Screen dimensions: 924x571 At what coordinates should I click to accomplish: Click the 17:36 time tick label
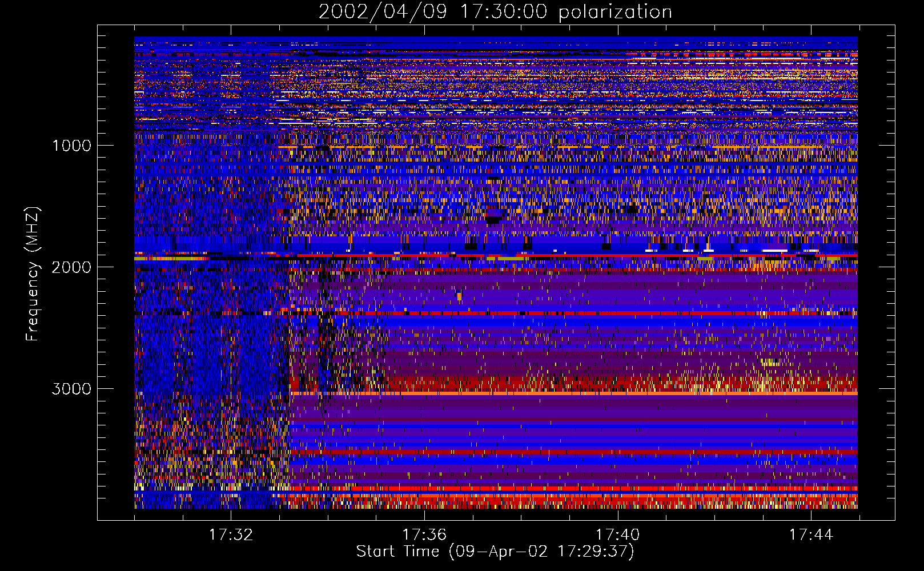pyautogui.click(x=424, y=535)
